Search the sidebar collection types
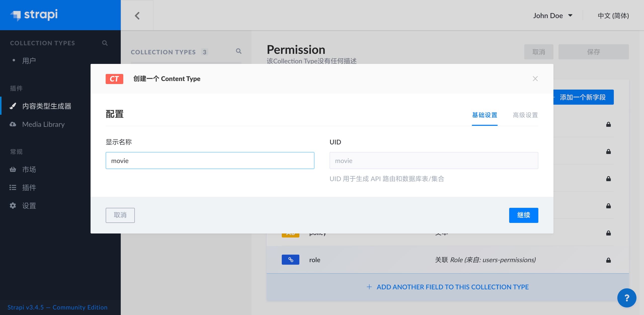Image resolution: width=644 pixels, height=315 pixels. point(105,43)
